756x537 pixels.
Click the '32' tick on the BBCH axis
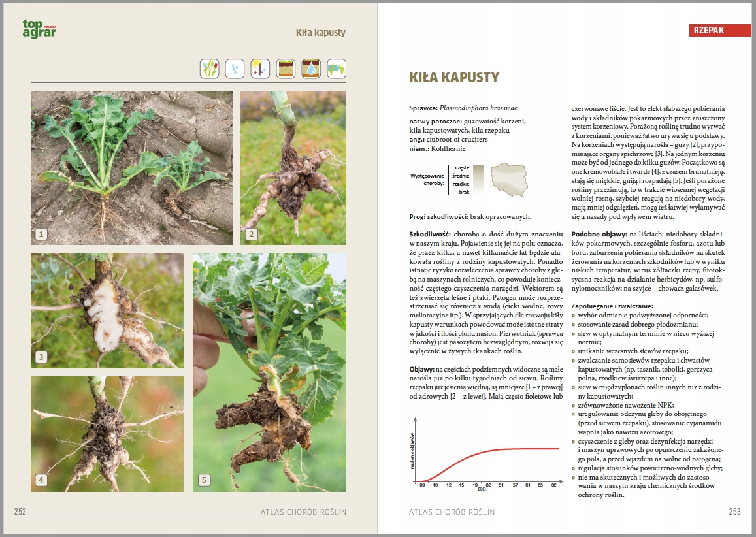coord(488,485)
